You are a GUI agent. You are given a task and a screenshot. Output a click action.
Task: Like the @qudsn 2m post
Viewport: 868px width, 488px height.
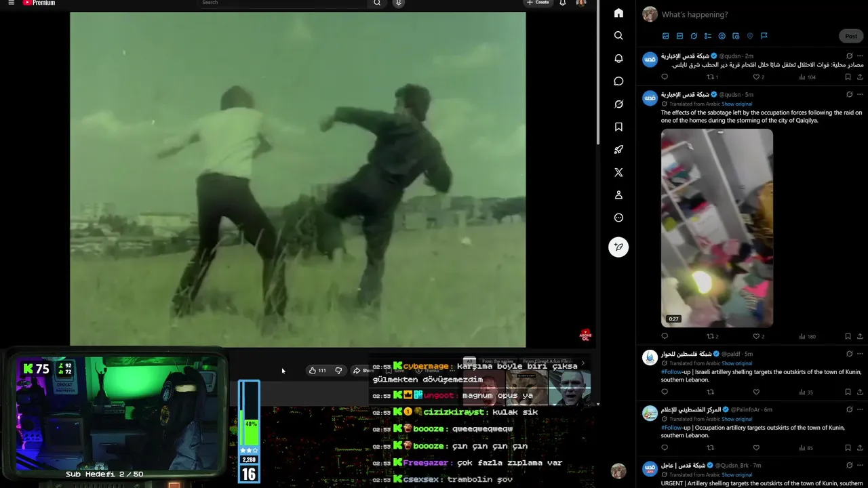click(757, 77)
